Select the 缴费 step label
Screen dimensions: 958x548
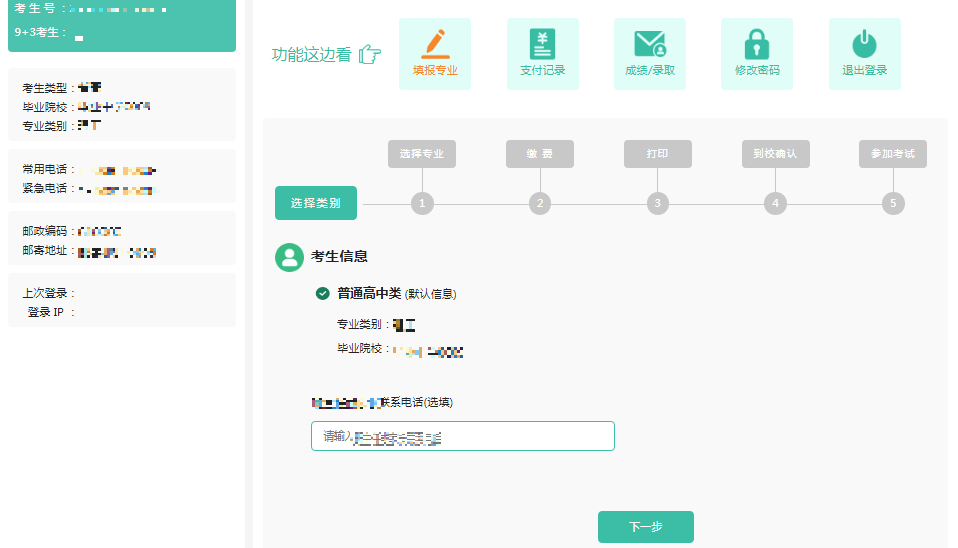(539, 154)
